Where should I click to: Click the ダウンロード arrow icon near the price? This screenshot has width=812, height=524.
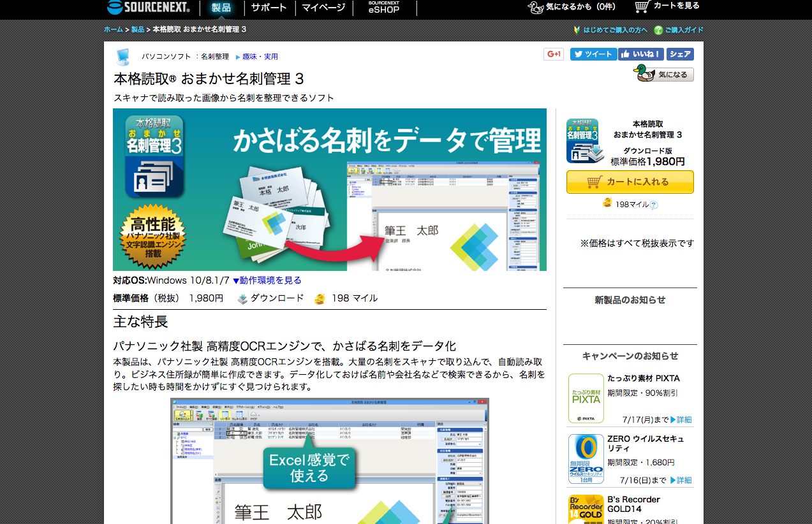coord(243,298)
